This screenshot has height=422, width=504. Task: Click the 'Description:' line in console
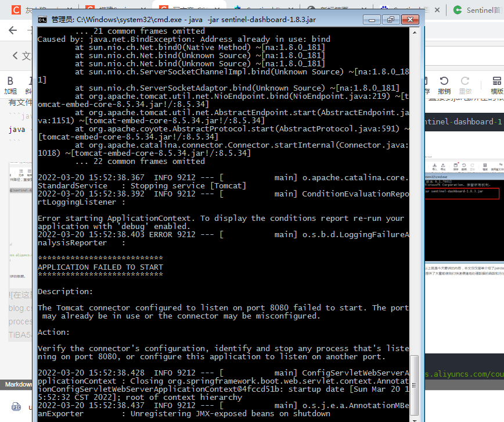65,292
